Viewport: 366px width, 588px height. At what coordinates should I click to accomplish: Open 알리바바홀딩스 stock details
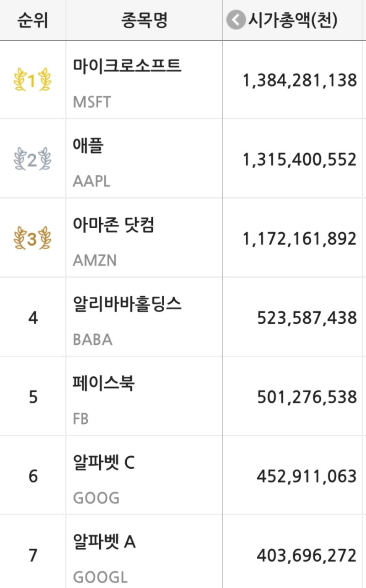tap(127, 304)
